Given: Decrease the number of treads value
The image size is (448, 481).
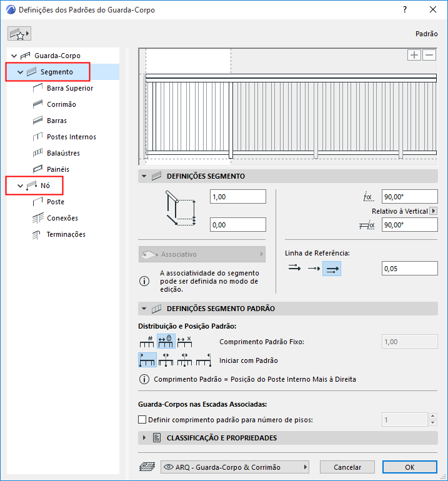Looking at the screenshot, I should (x=432, y=423).
